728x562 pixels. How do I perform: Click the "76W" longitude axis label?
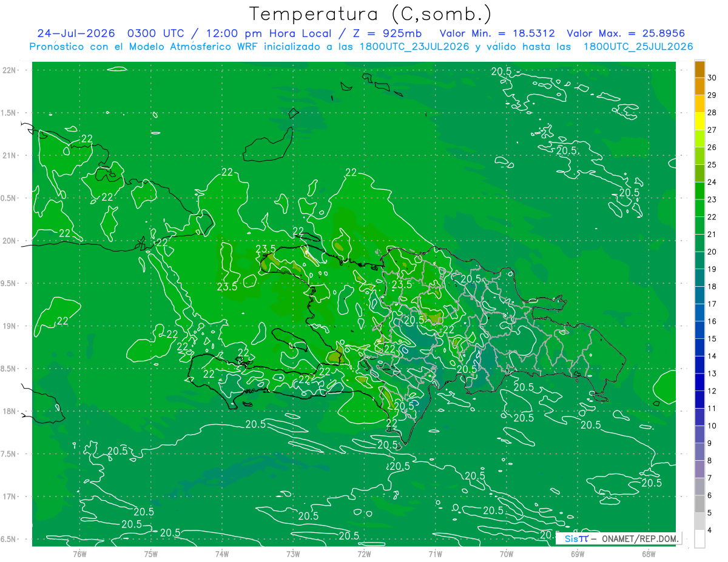coord(79,554)
